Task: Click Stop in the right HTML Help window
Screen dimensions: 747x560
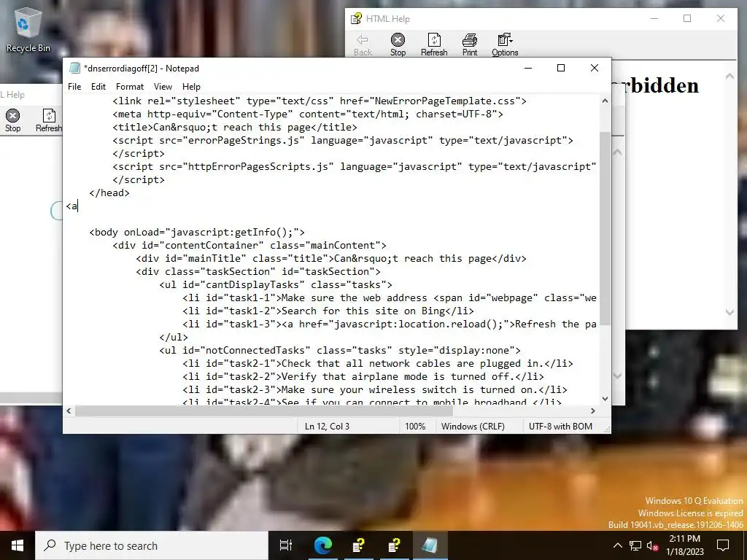Action: [398, 44]
